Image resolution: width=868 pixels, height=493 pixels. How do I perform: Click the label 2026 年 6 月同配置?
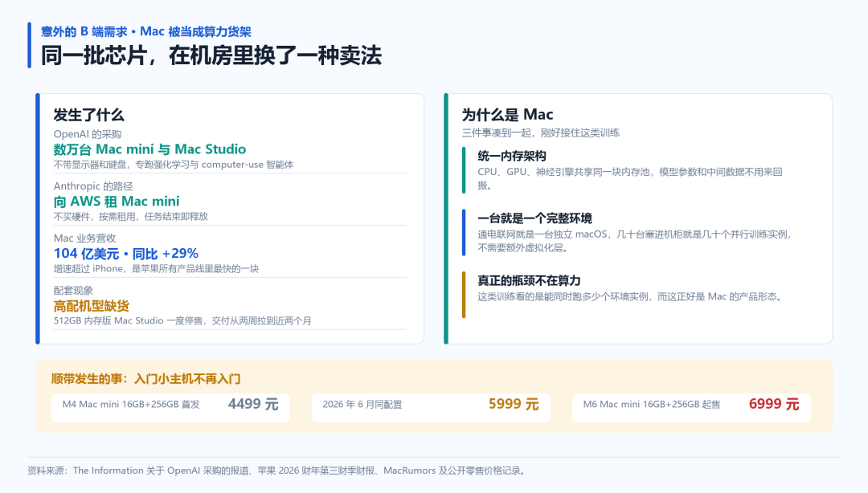point(362,405)
